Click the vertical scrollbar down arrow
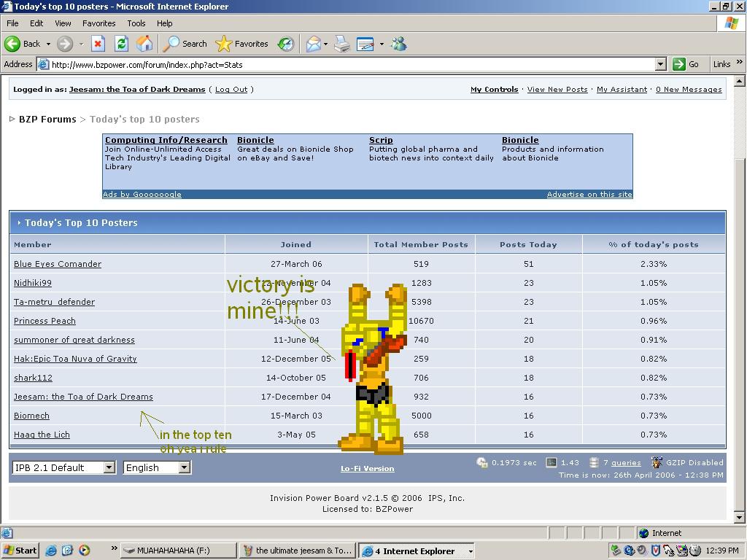 click(x=740, y=517)
